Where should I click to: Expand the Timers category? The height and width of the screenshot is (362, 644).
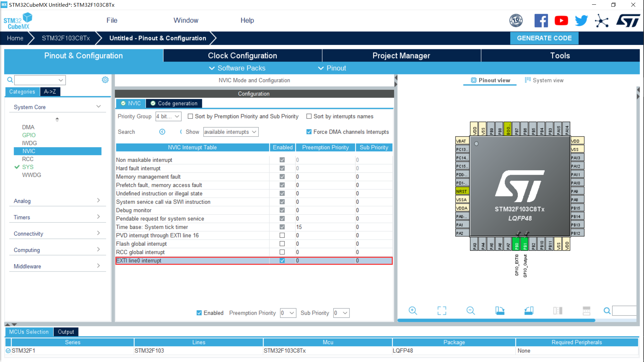click(98, 217)
